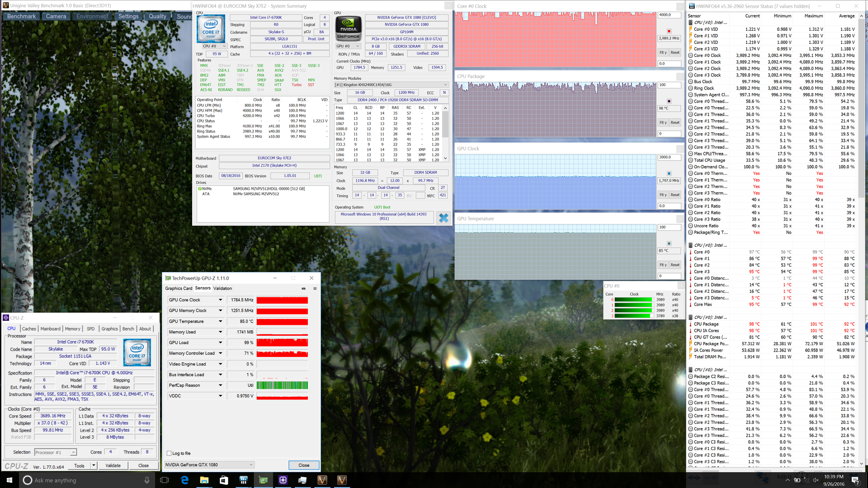Open the Valley Quality menu
The width and height of the screenshot is (868, 488).
[x=157, y=16]
